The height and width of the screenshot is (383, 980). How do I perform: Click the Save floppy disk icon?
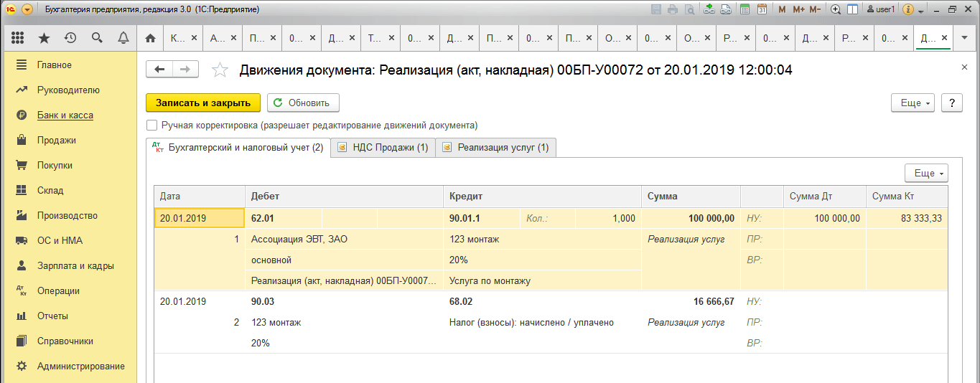[x=656, y=9]
